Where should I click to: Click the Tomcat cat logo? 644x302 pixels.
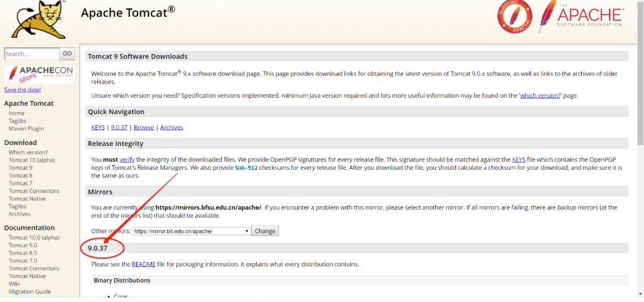pos(39,19)
